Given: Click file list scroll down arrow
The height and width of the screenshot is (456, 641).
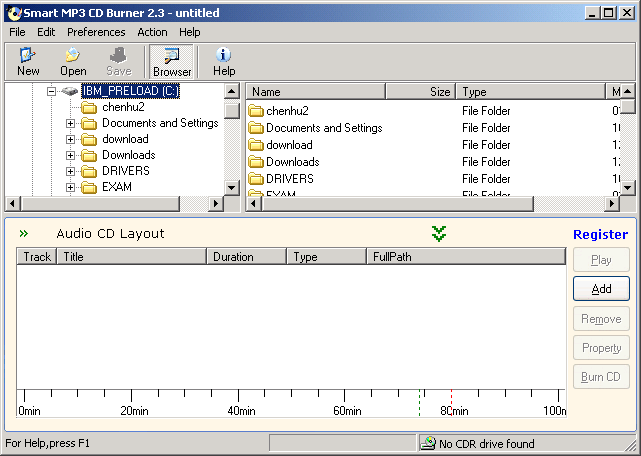Looking at the screenshot, I should 628,188.
